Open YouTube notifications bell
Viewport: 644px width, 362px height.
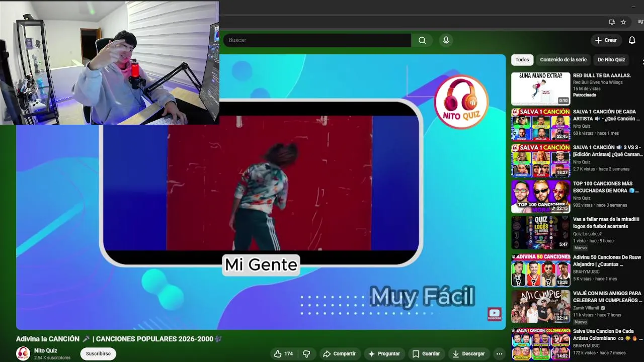tap(632, 40)
